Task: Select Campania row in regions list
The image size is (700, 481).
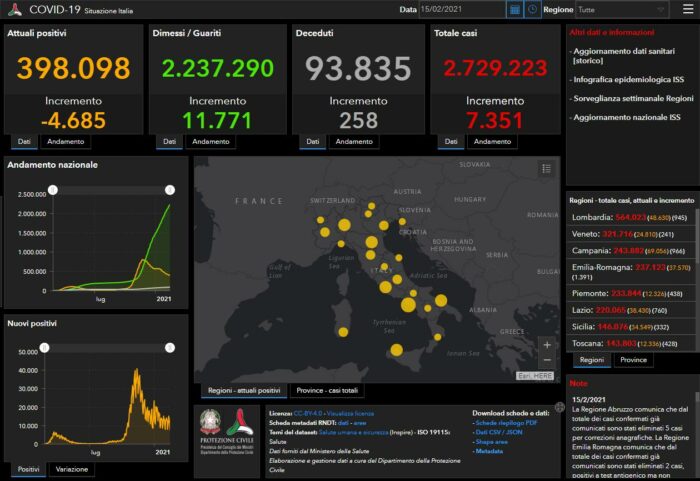Action: click(631, 251)
